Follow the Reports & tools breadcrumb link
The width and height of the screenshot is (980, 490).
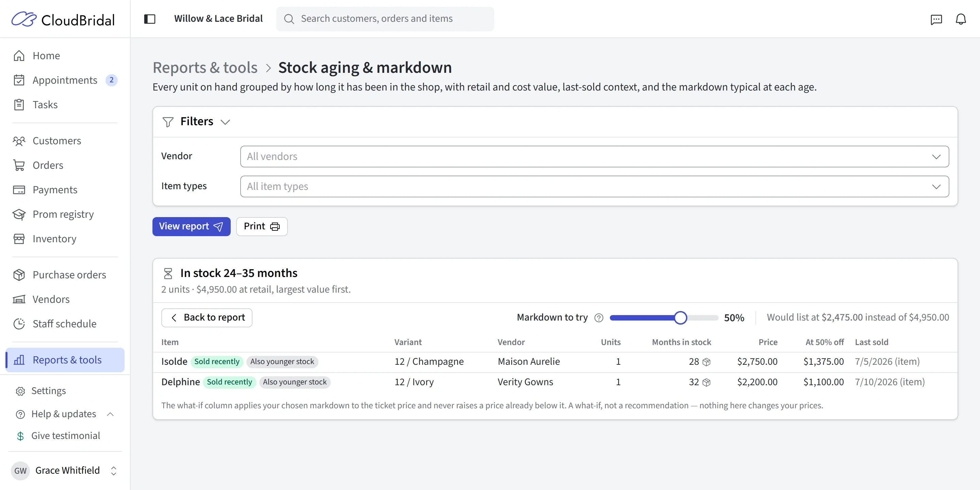click(205, 68)
